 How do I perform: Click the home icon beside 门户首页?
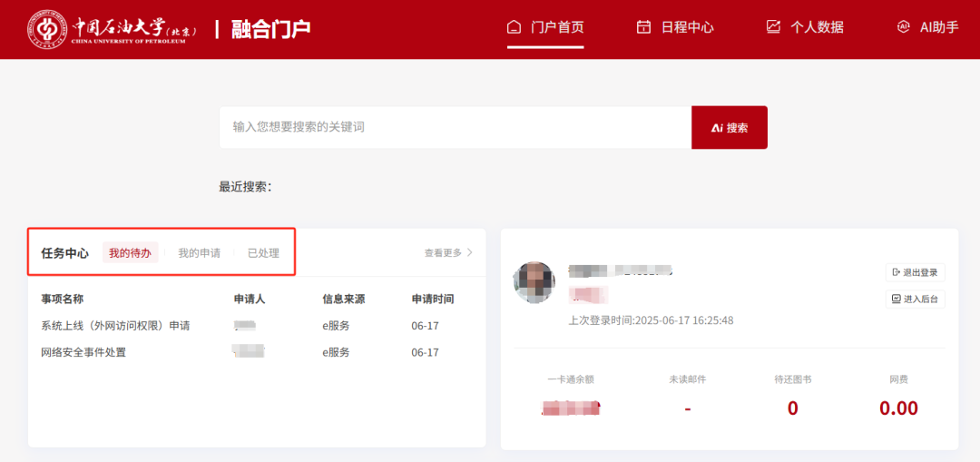coord(514,26)
